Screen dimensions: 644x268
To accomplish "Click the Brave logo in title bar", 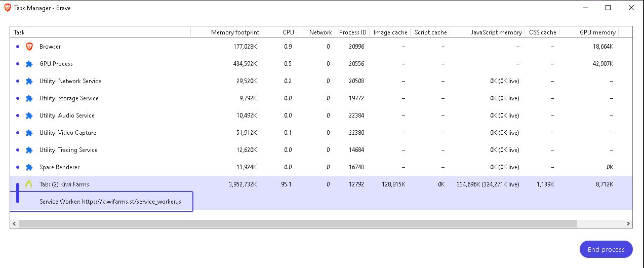I will coord(8,8).
